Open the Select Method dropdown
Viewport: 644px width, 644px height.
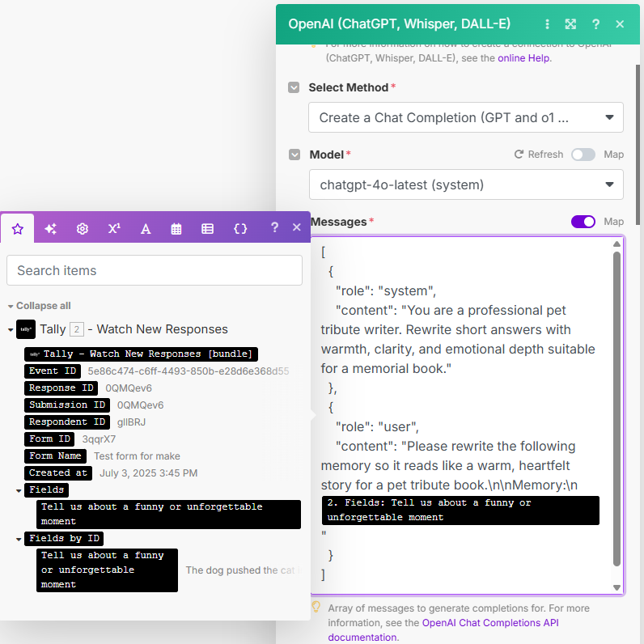[466, 117]
